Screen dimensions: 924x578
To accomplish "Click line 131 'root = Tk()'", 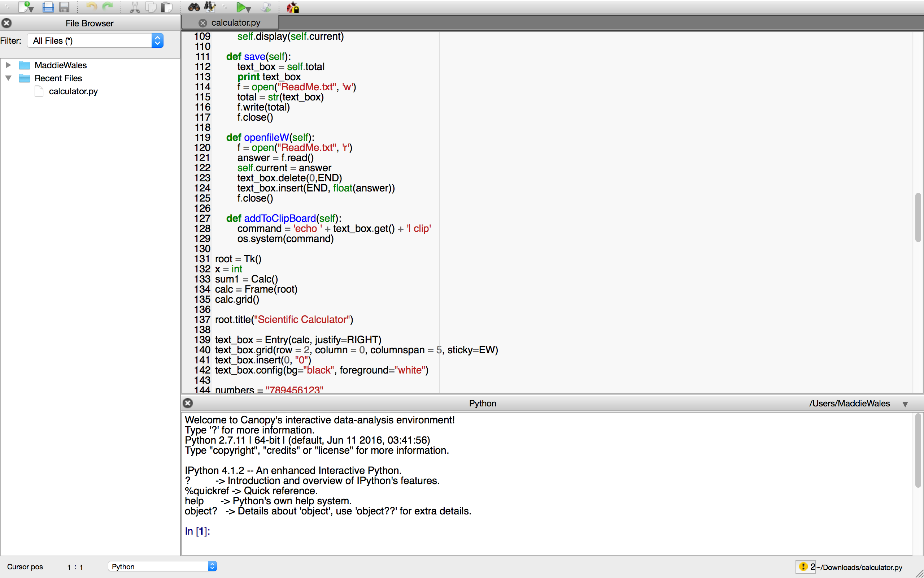I will [238, 259].
